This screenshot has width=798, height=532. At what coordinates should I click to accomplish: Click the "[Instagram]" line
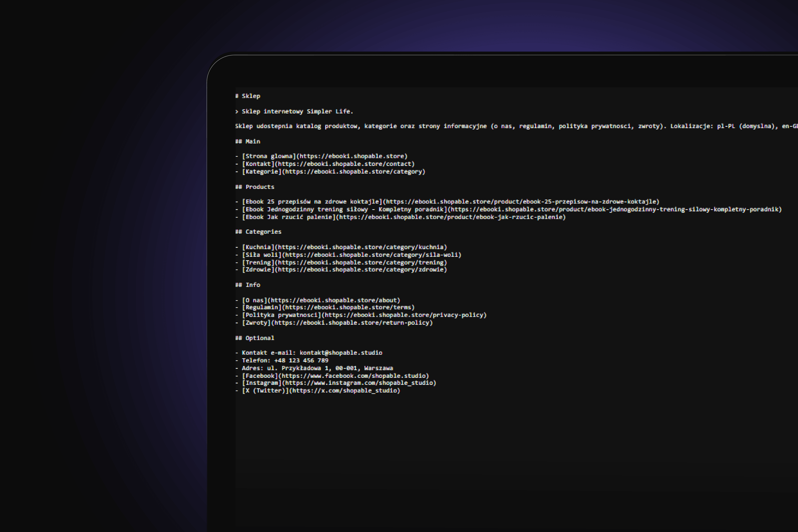[336, 383]
